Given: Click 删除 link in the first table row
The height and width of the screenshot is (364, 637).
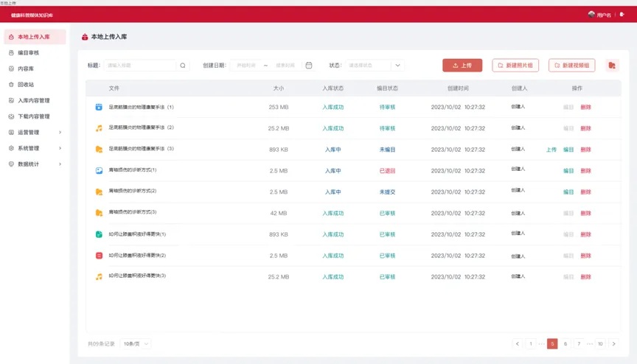Looking at the screenshot, I should (x=585, y=108).
